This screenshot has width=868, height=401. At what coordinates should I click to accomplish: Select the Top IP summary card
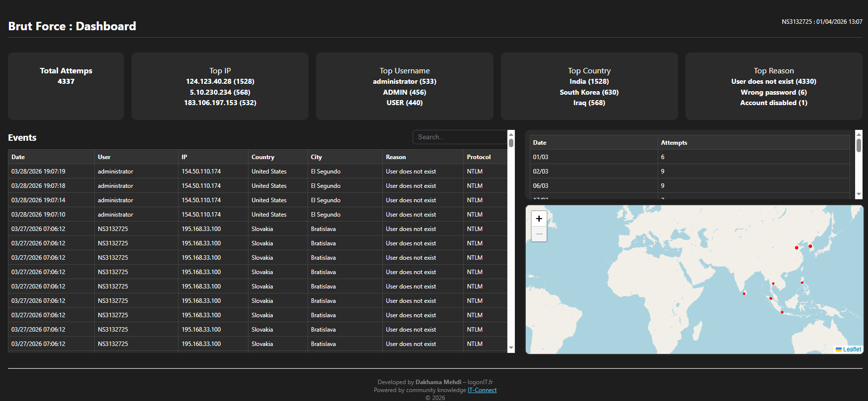(x=220, y=86)
